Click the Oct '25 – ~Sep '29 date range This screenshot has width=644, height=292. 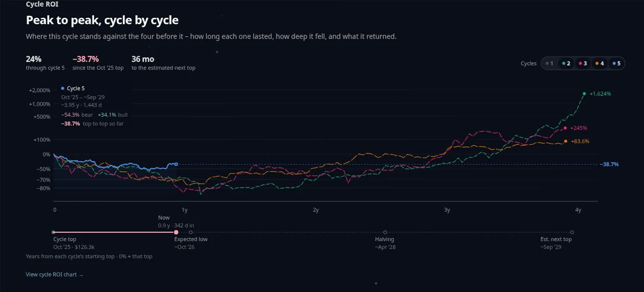83,97
